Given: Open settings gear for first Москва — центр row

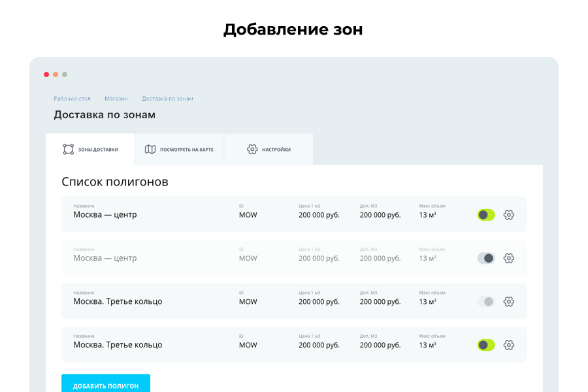Looking at the screenshot, I should [x=508, y=214].
